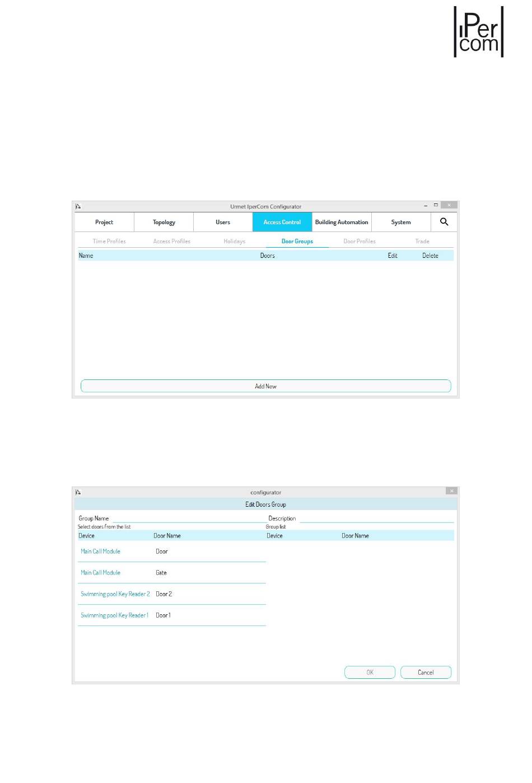Maximize the Urmet IperCom Configurator window
This screenshot has height=783, width=532.
(x=436, y=206)
